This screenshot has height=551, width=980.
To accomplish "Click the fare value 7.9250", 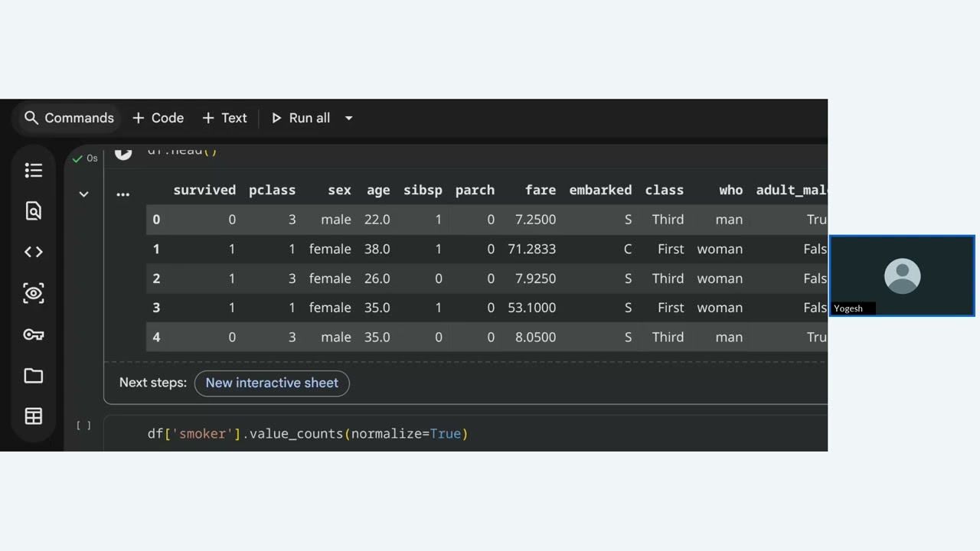I will pos(535,279).
